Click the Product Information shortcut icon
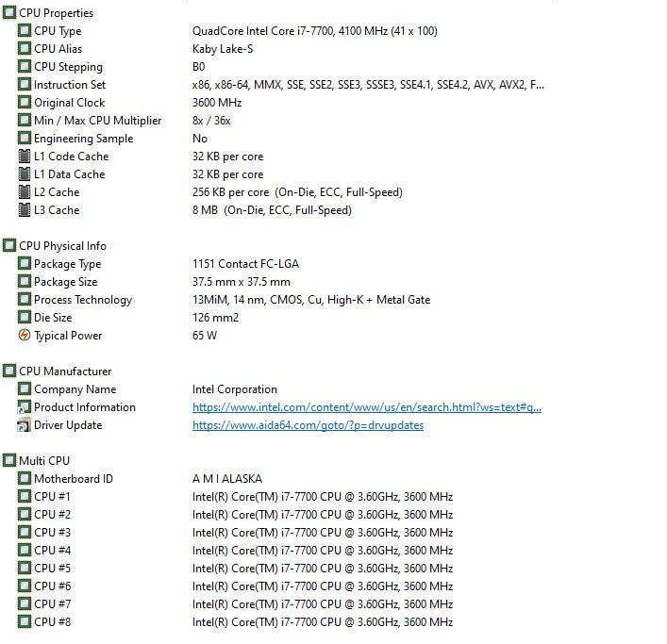The width and height of the screenshot is (667, 644). (x=25, y=406)
